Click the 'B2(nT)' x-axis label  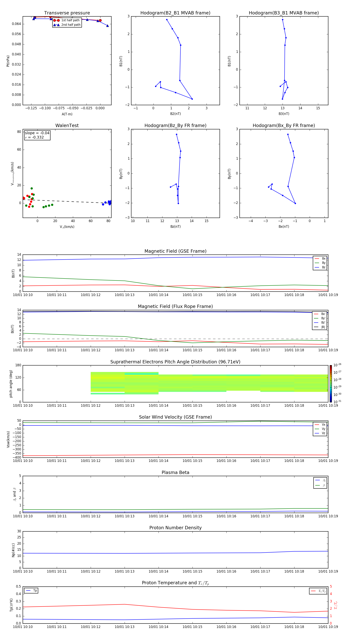click(x=175, y=114)
